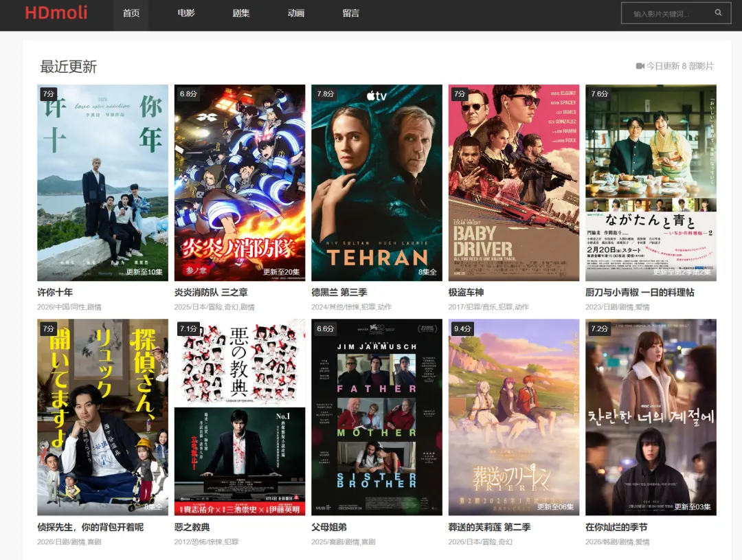742x560 pixels.
Task: Click the 2024/其他/惊悚,犯罪,动作 metadata text
Action: [351, 307]
